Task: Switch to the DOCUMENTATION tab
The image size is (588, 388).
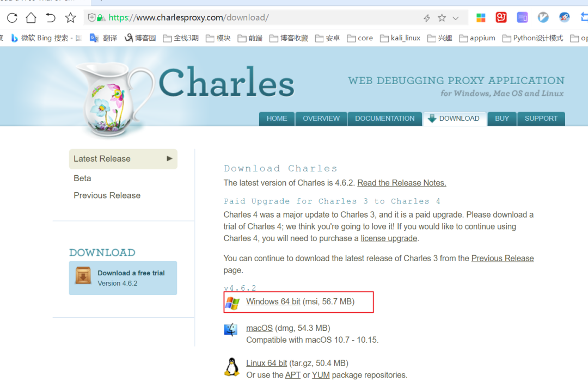Action: [x=385, y=119]
